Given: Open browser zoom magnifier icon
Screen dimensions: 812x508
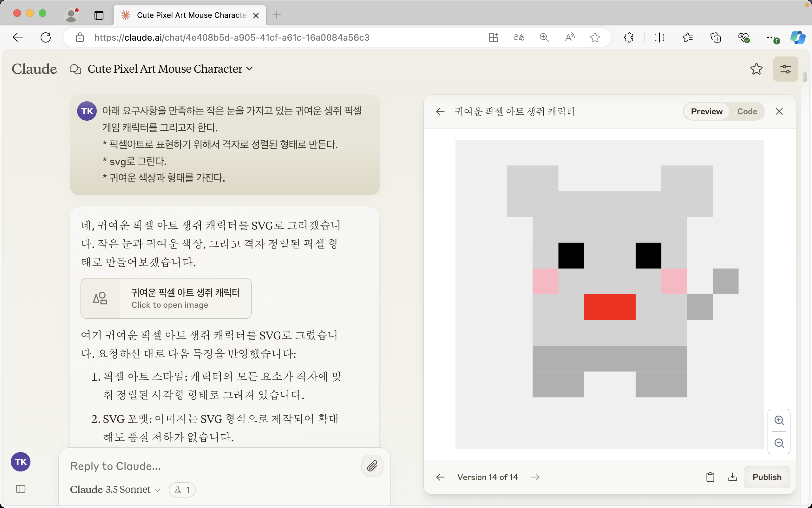Looking at the screenshot, I should coord(544,37).
